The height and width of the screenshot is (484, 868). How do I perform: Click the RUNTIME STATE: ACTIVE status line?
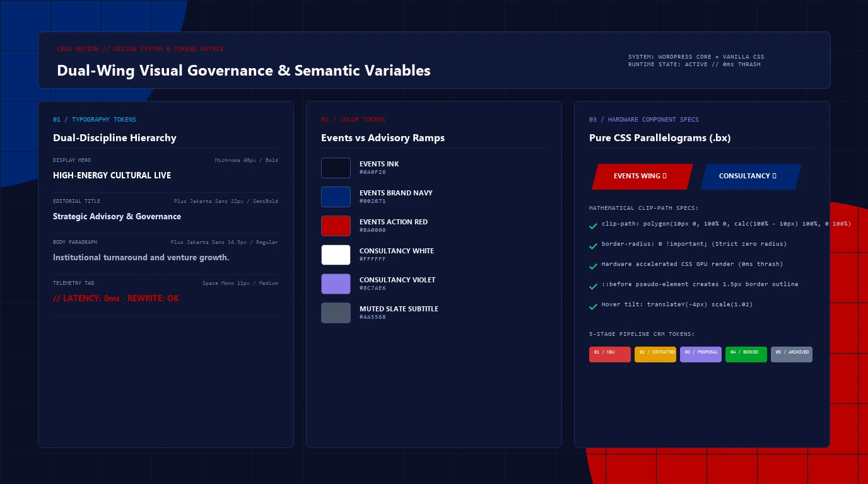[x=695, y=64]
